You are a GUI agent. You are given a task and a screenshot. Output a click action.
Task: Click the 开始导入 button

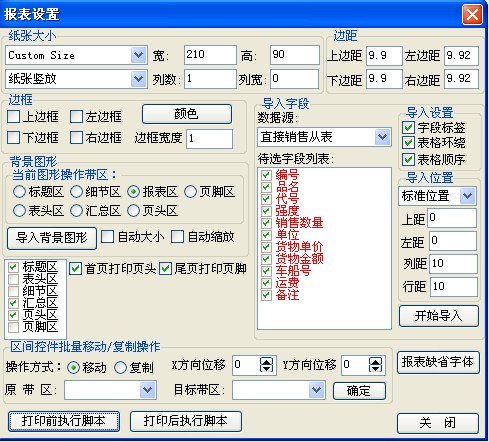438,316
